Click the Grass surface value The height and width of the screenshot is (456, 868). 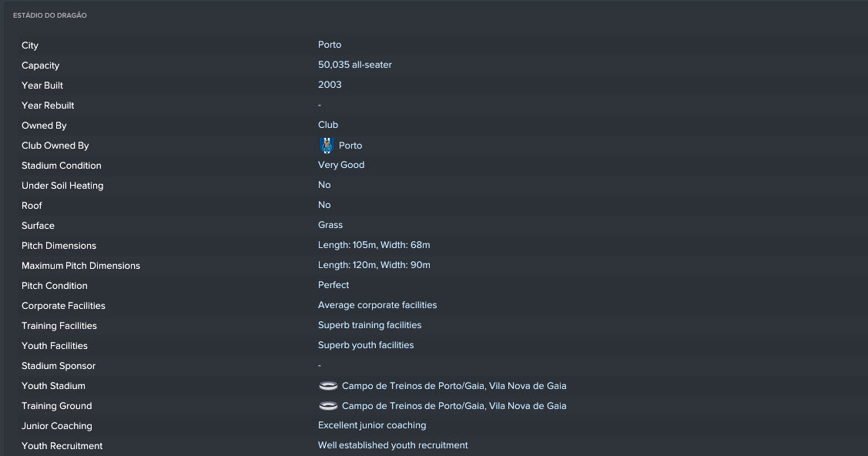pos(330,225)
